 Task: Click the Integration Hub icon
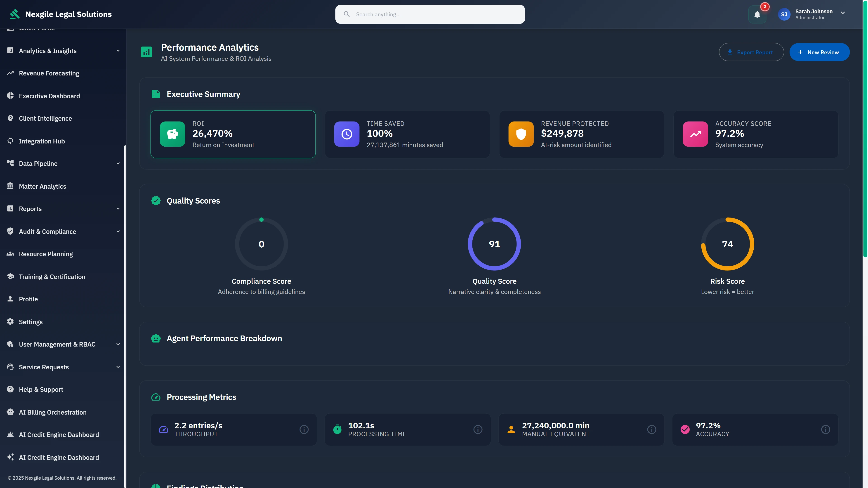pyautogui.click(x=10, y=141)
